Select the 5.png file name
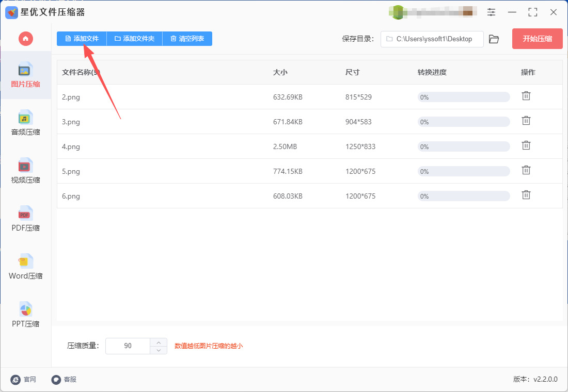This screenshot has width=568, height=392. 71,171
